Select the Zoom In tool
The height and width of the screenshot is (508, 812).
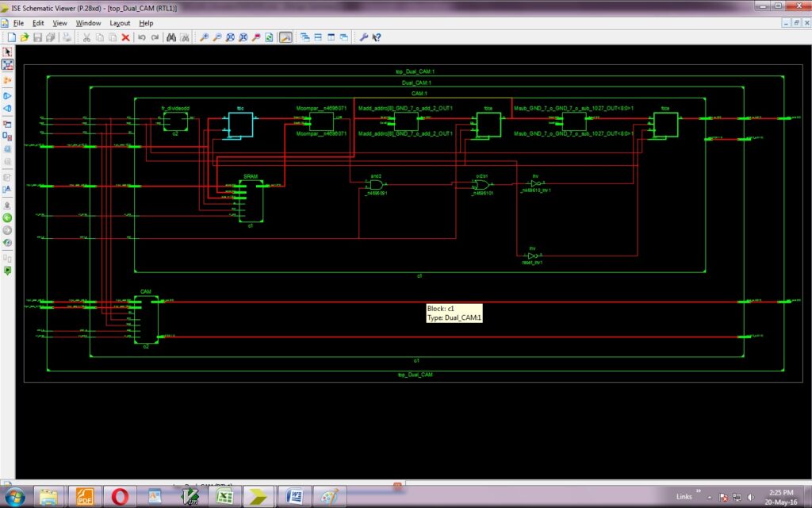205,37
